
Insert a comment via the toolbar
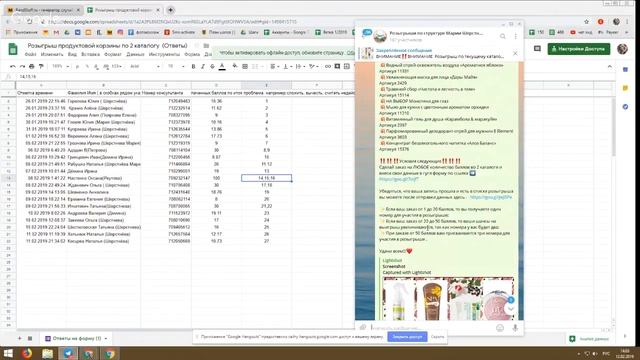[x=338, y=67]
